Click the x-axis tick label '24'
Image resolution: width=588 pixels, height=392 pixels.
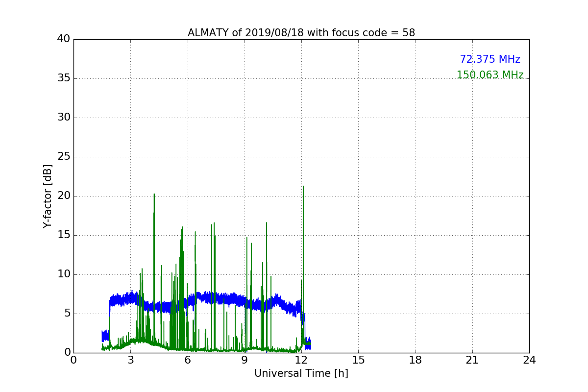tap(529, 360)
